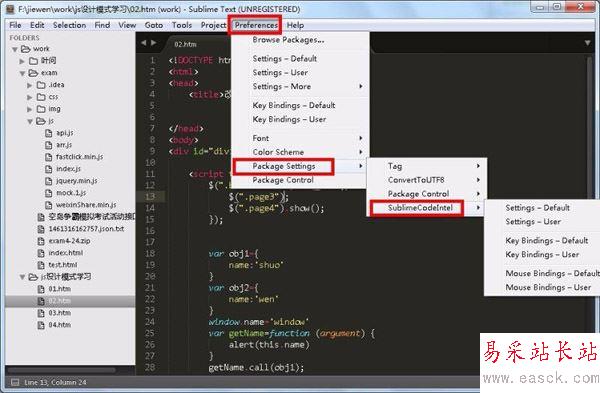The image size is (600, 393).
Task: Open SublimeCodeIntel Key Bindings – User
Action: [543, 254]
